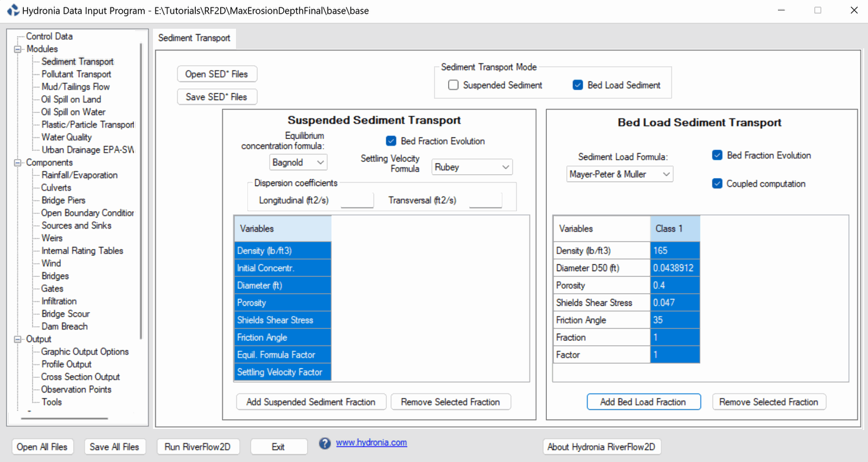Click the Add Bed Load Fraction button
This screenshot has width=868, height=462.
pyautogui.click(x=643, y=402)
